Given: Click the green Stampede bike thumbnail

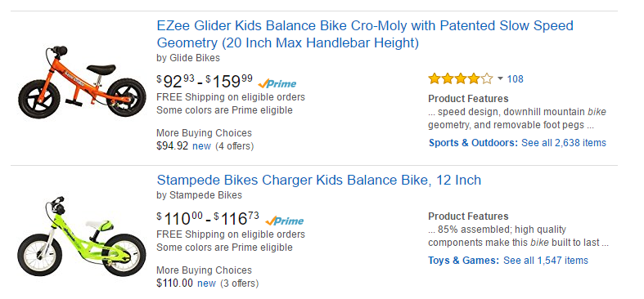Looking at the screenshot, I should click(82, 236).
